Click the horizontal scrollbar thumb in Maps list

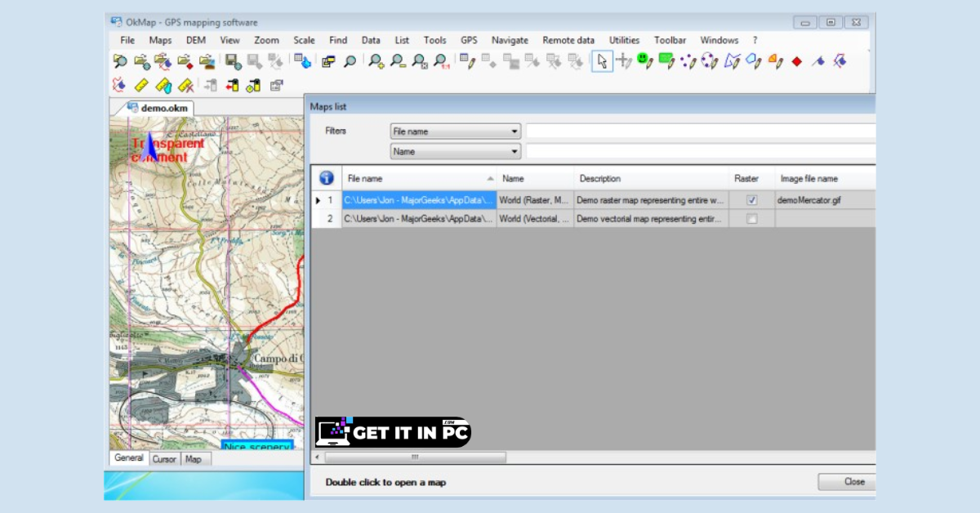(414, 457)
